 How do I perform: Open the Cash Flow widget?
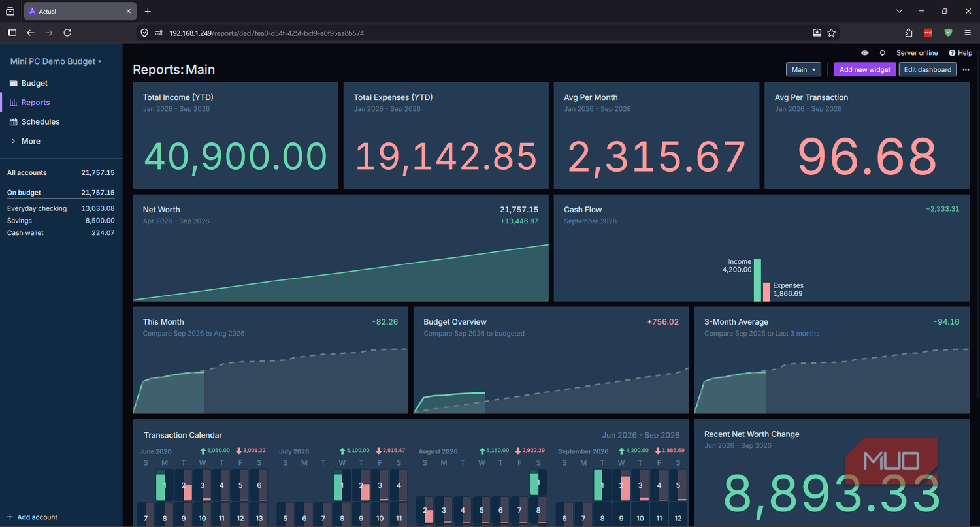coord(762,248)
